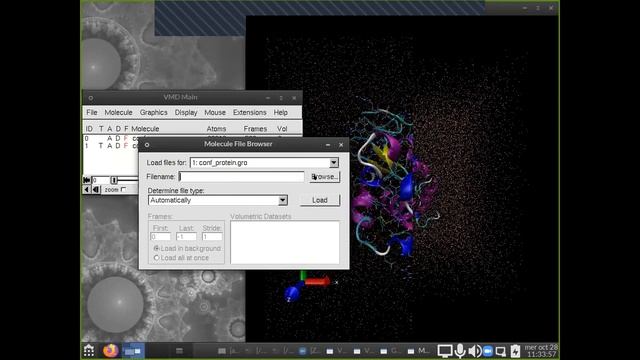Screen dimensions: 640x360
Task: Click the VMD Main window menu icon
Action: click(x=91, y=98)
